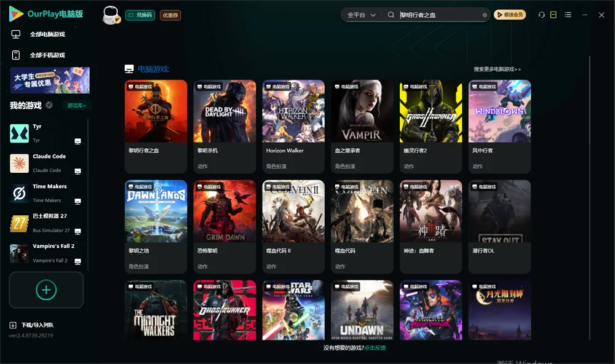Open 黎明之地 Dawnlands game card

tap(156, 227)
